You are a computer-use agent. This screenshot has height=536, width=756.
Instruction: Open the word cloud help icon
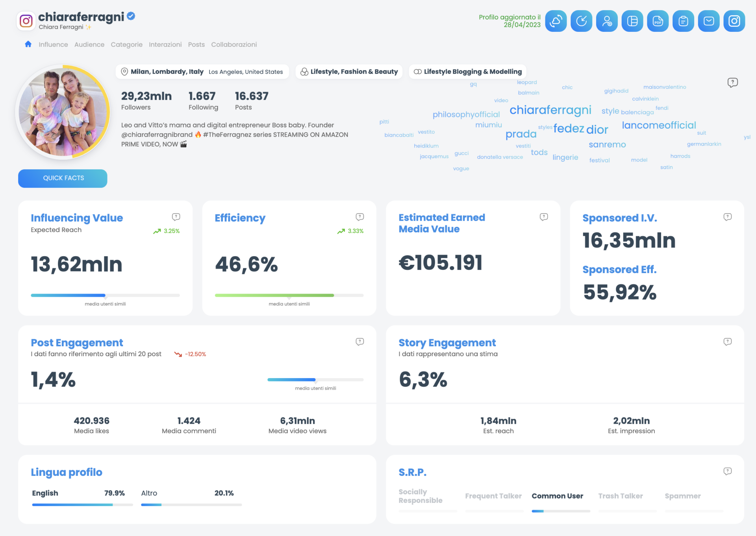[733, 83]
